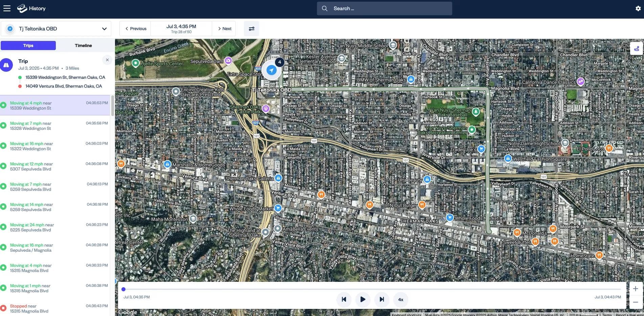Go to the Next trip
Viewport: 644px width, 316px height.
[x=224, y=29]
